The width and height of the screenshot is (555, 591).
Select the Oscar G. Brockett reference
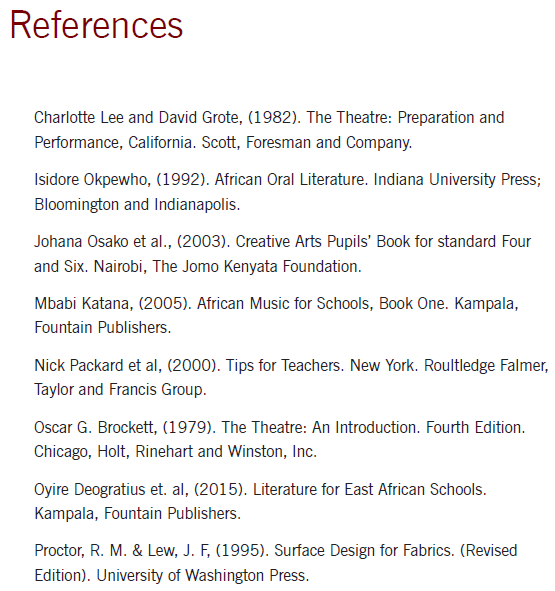279,439
